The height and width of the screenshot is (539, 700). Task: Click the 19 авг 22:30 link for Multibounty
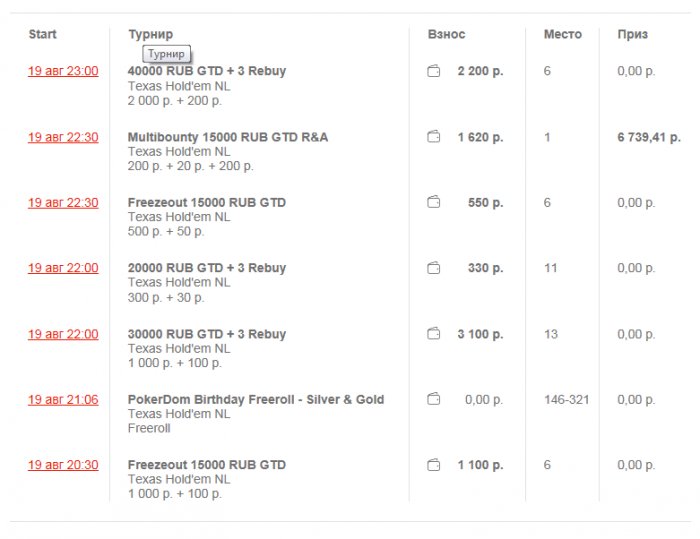click(63, 137)
